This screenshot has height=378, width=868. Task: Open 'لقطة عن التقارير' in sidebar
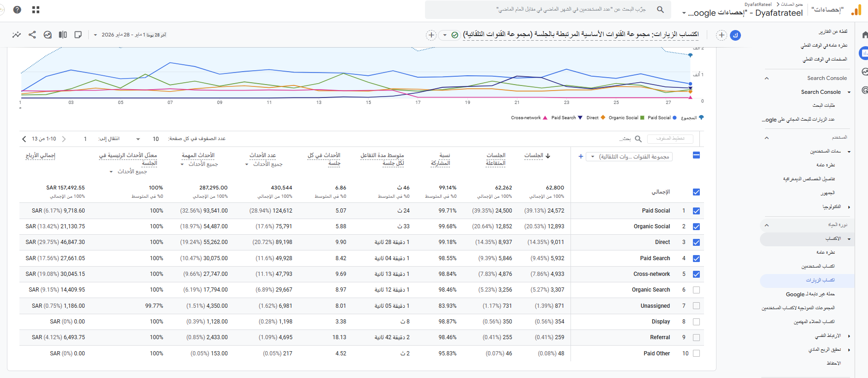tap(833, 31)
